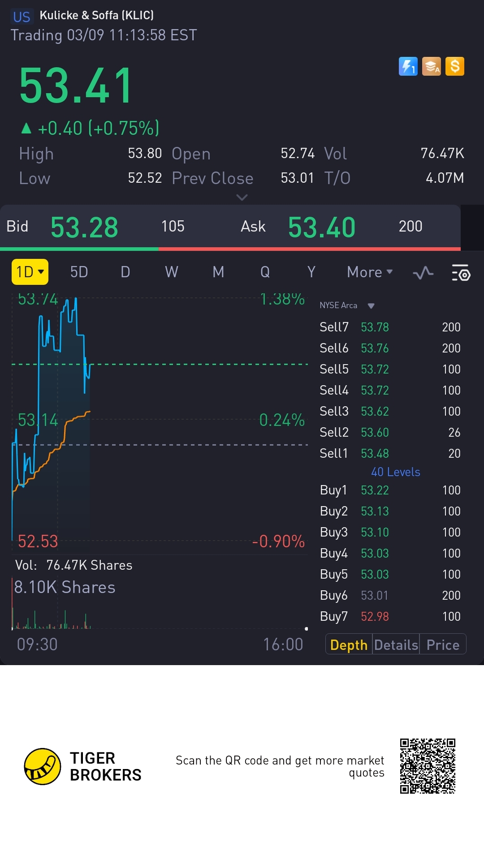Viewport: 484px width, 868px height.
Task: Open chart settings list icon
Action: pyautogui.click(x=461, y=272)
